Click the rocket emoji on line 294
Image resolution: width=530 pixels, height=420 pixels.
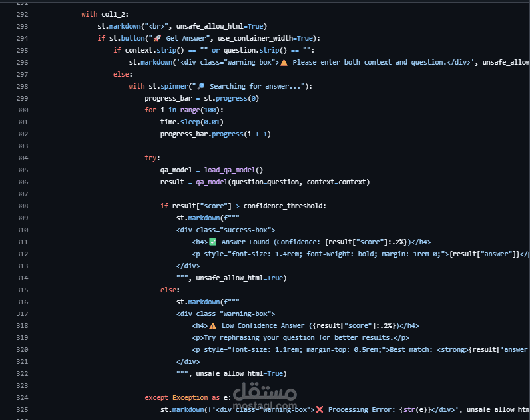click(157, 38)
